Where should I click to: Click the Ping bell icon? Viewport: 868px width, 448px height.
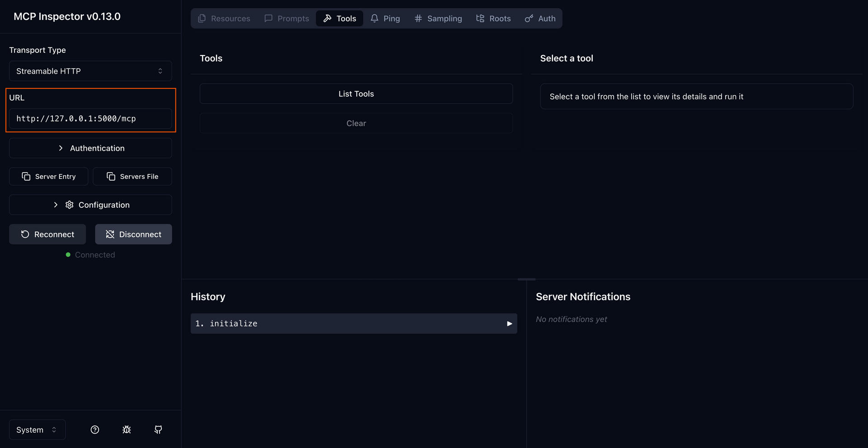(x=374, y=18)
